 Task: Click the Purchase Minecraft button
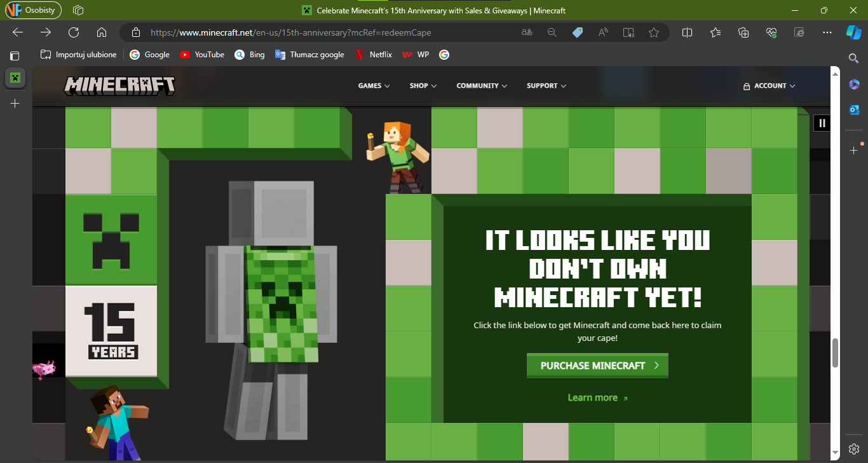(597, 366)
